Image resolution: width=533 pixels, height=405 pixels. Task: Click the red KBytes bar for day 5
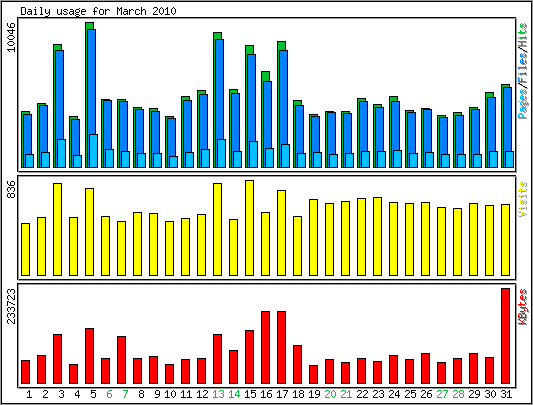pos(89,356)
